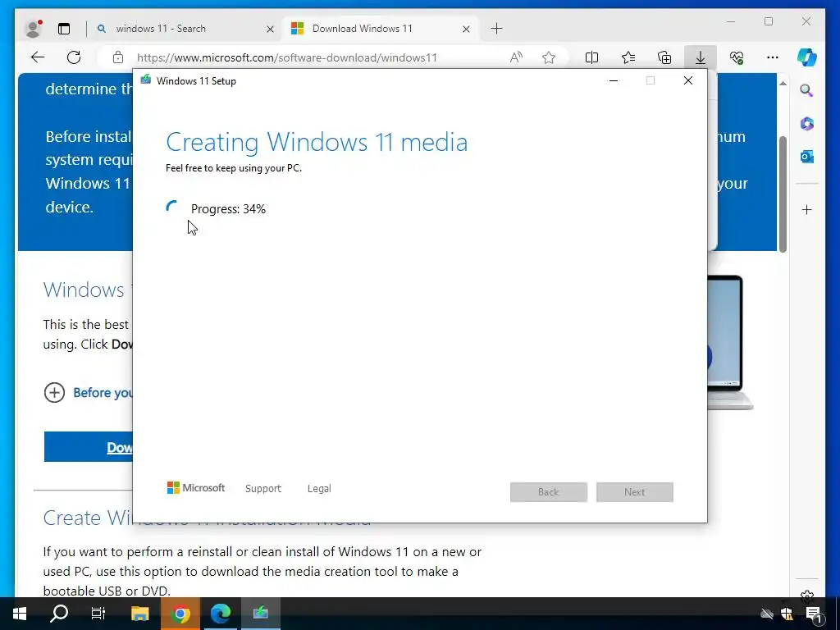Open sidebar Search icon

(x=807, y=90)
